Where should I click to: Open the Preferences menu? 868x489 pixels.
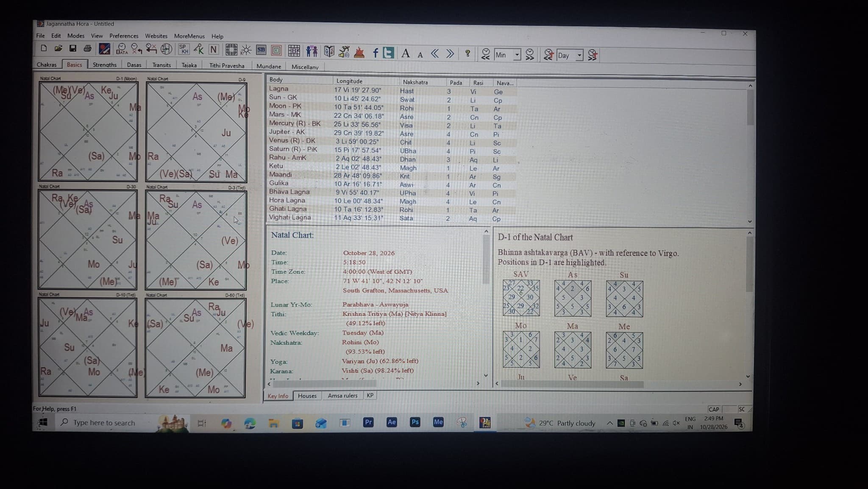coord(124,36)
